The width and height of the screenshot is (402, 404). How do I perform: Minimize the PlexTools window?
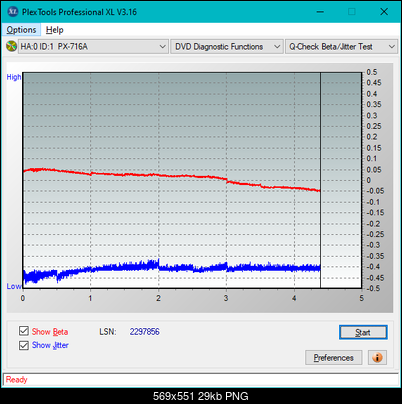pos(320,12)
